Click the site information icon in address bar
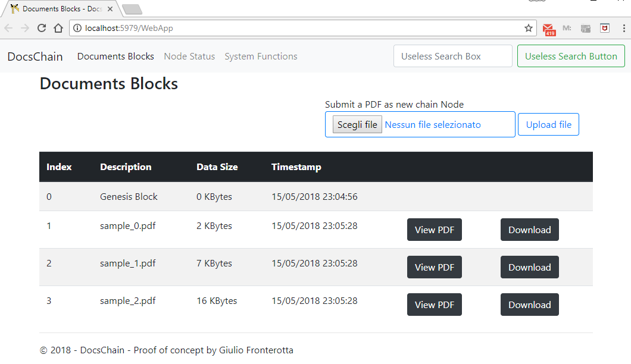This screenshot has height=364, width=631. [x=78, y=28]
